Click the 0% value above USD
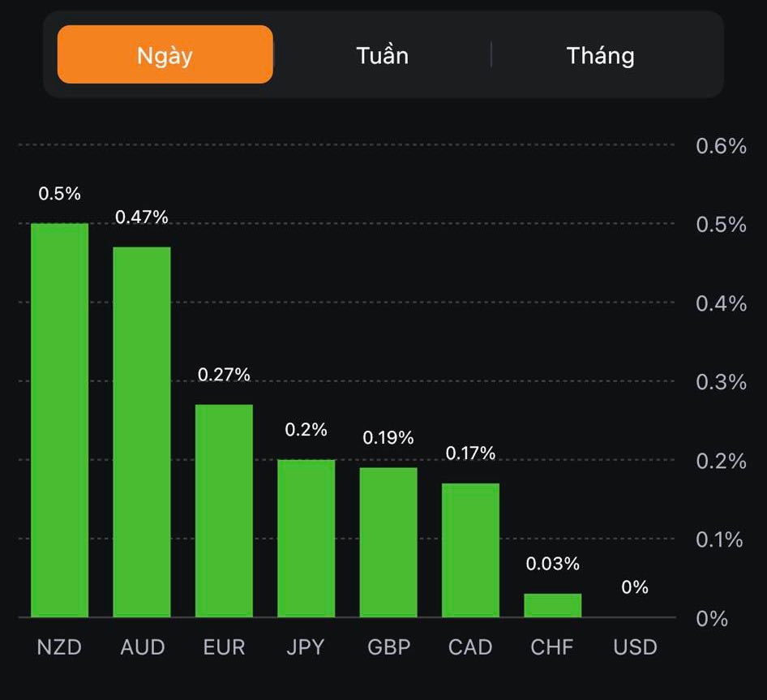The height and width of the screenshot is (700, 767). 635,587
